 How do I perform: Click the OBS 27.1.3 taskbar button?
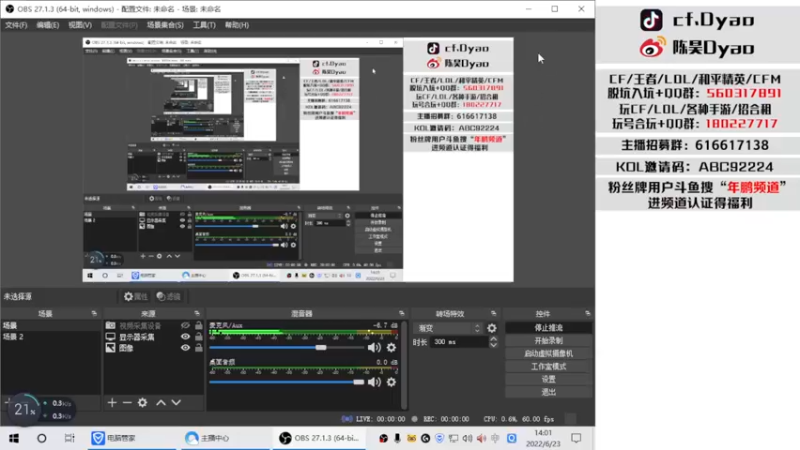point(320,438)
